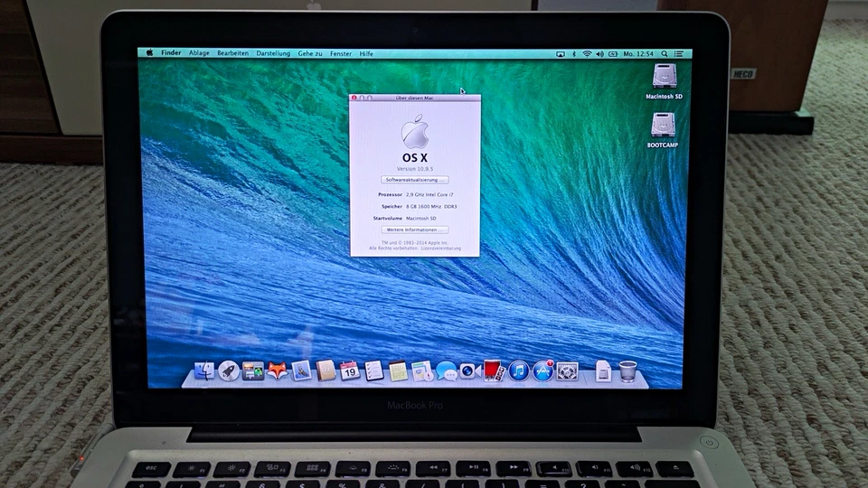Image resolution: width=868 pixels, height=488 pixels.
Task: Open the Apple menu
Action: point(149,52)
